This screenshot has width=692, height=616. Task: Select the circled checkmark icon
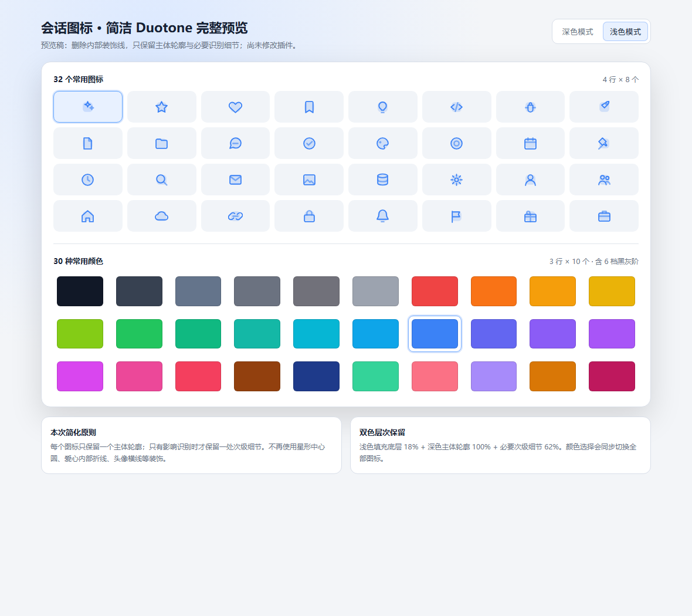tap(309, 143)
